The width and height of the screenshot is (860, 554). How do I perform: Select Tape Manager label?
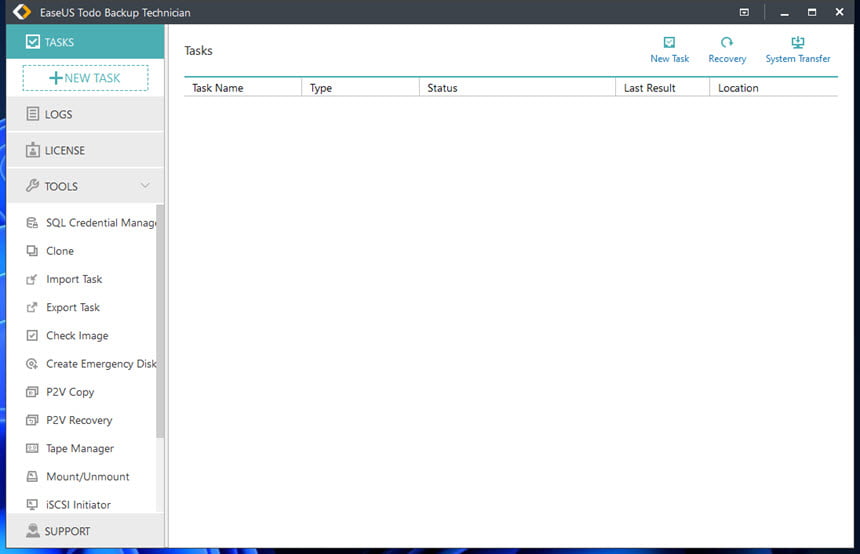[x=80, y=449]
